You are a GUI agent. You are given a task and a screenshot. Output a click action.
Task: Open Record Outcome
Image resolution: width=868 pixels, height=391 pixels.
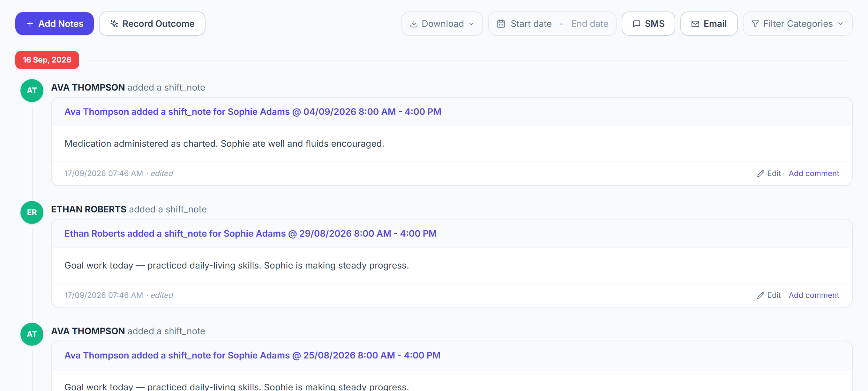coord(152,24)
